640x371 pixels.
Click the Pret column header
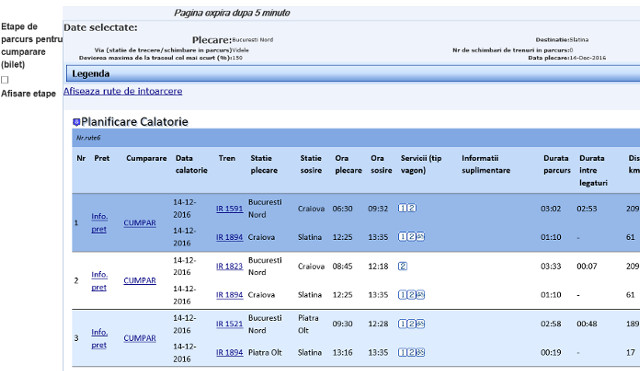(x=102, y=158)
